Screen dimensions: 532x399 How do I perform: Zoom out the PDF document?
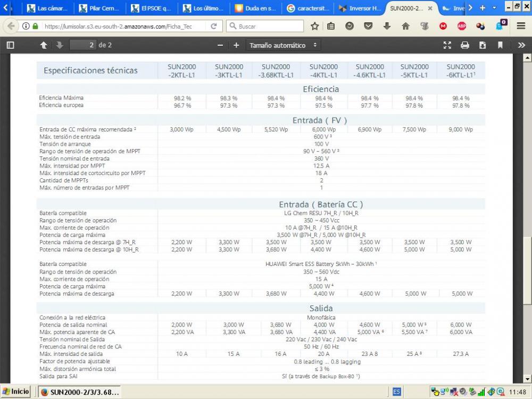pyautogui.click(x=220, y=45)
